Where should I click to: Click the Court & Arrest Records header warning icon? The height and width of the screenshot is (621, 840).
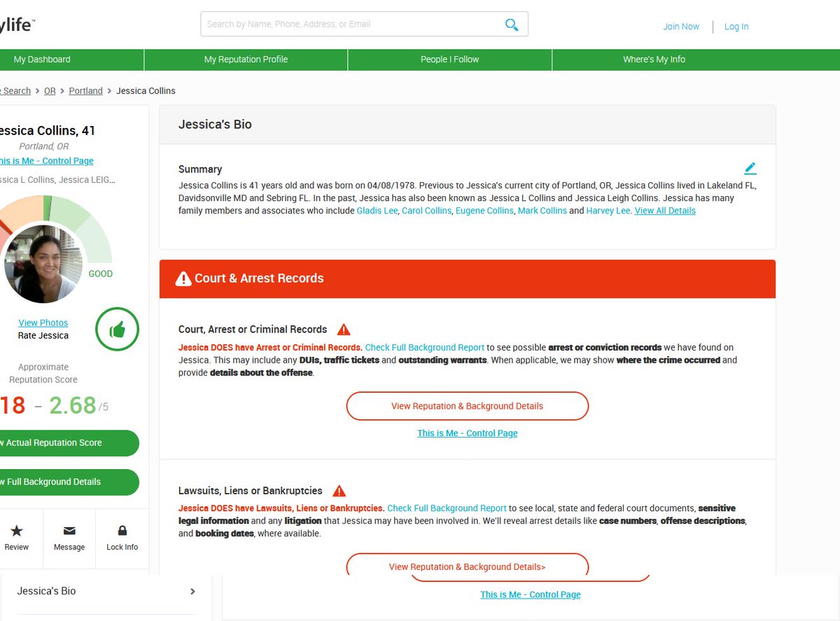183,279
